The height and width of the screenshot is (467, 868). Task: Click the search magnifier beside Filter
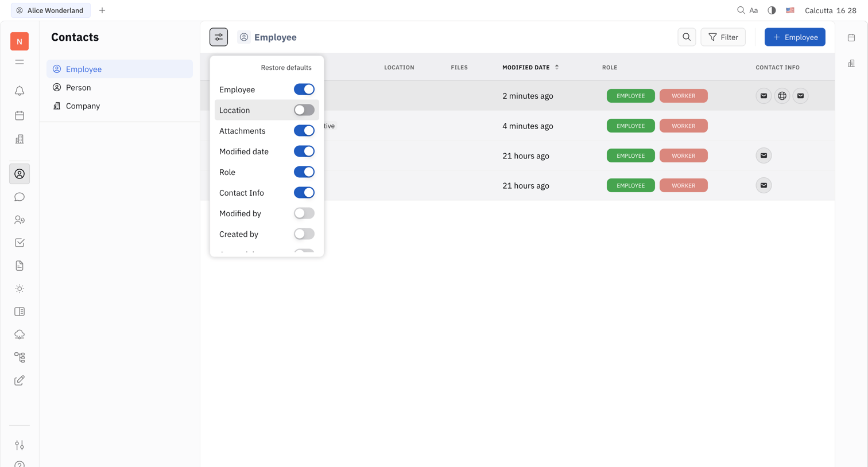point(687,37)
